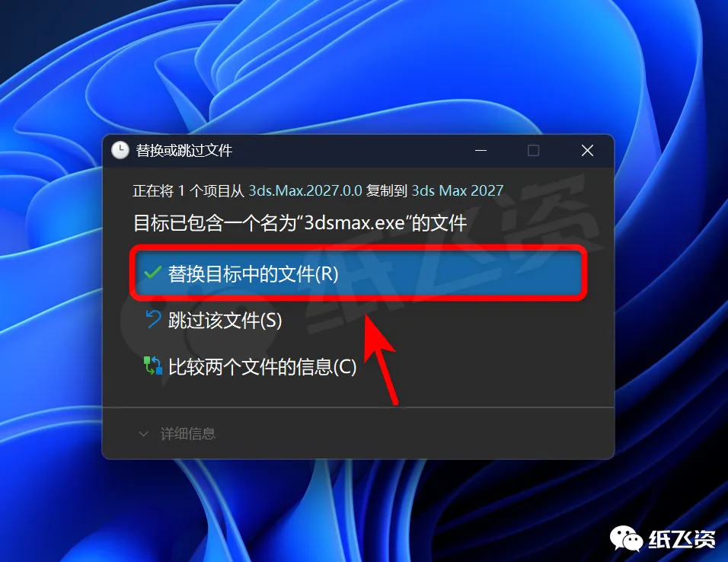Minimize the Replace or Skip Files dialog

481,151
